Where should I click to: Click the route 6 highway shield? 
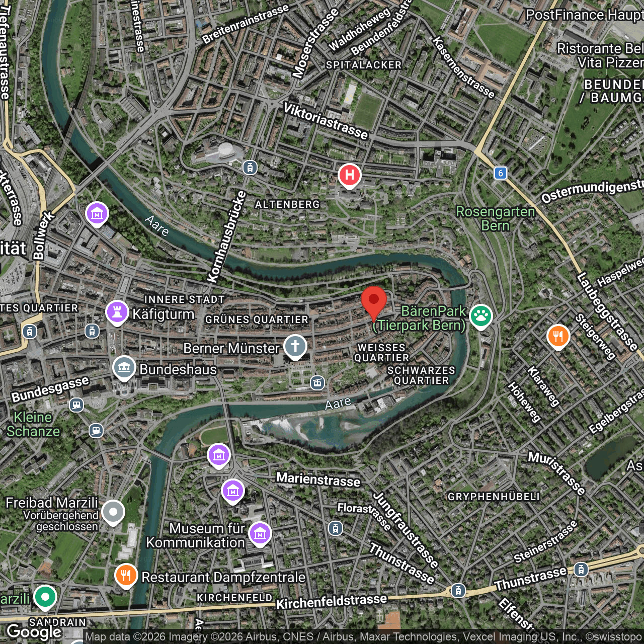[x=500, y=173]
